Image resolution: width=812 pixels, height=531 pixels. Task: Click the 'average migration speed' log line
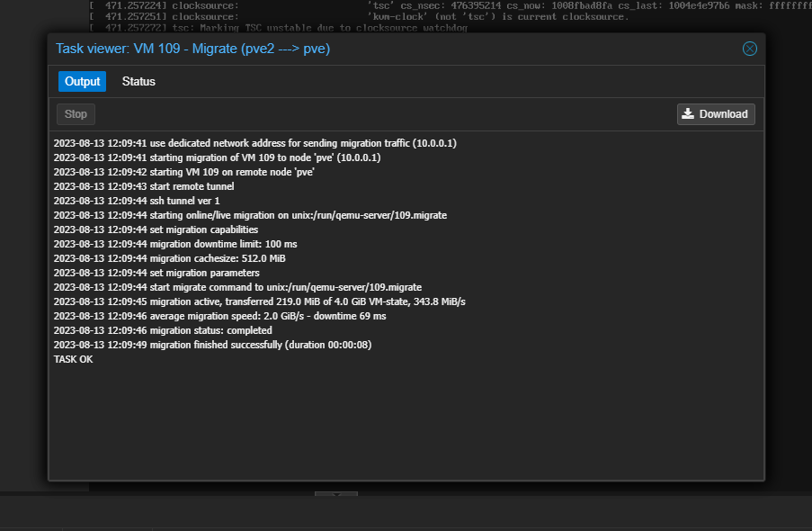point(219,316)
